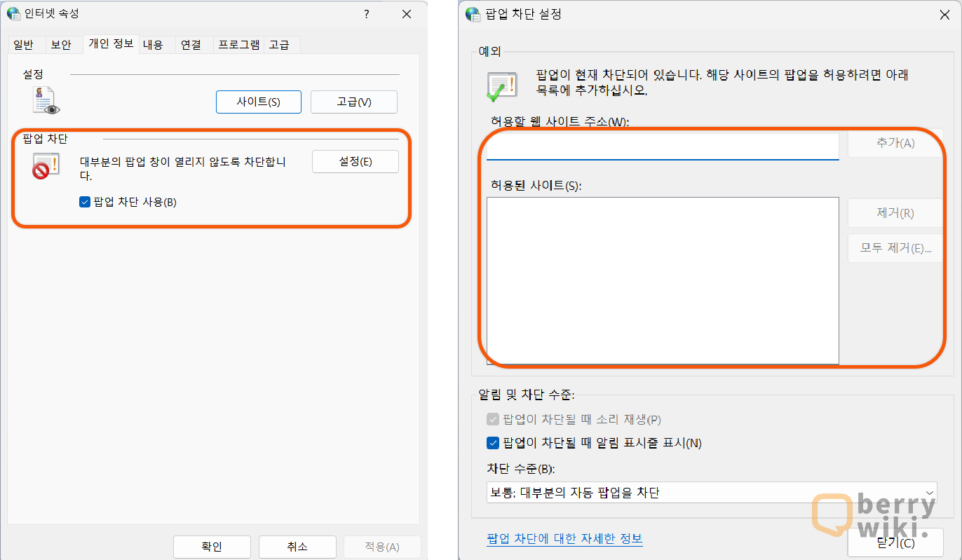Click the 추가(A) button
Image resolution: width=962 pixels, height=560 pixels.
coord(895,143)
